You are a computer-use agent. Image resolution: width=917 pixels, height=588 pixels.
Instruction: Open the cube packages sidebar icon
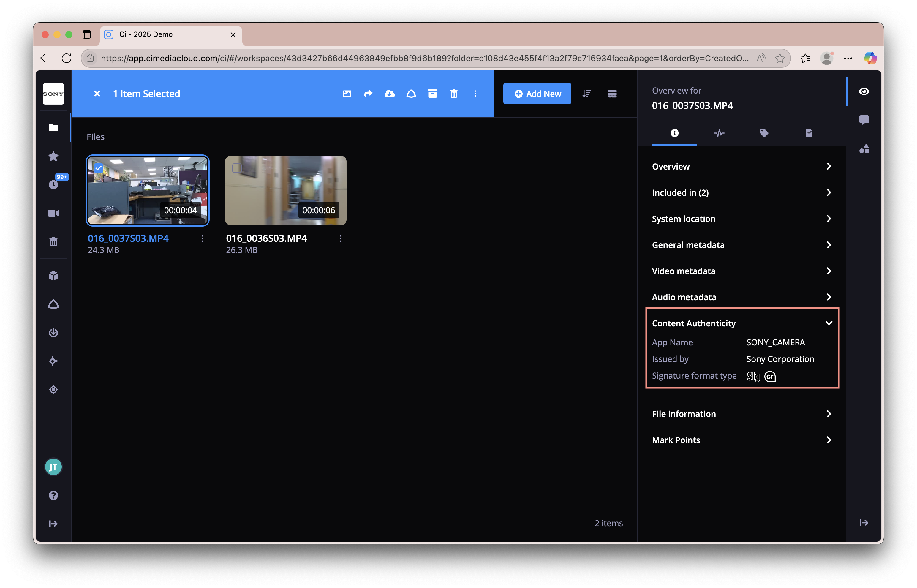[x=53, y=276]
